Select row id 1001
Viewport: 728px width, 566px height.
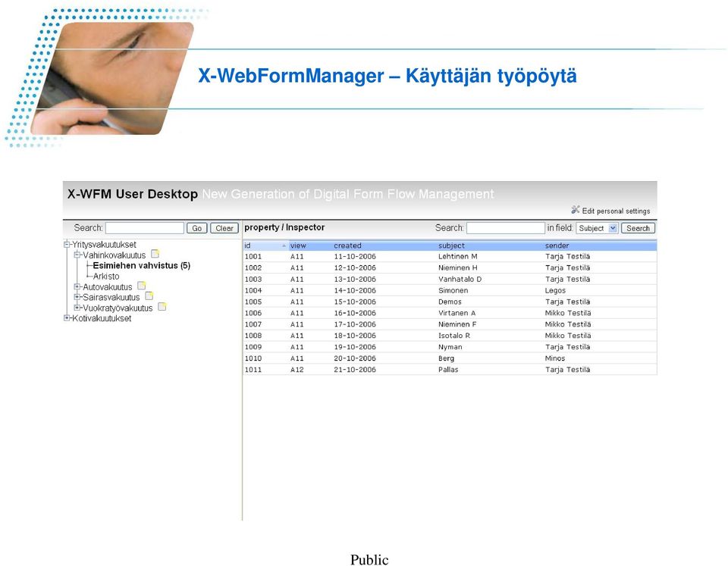click(x=450, y=257)
